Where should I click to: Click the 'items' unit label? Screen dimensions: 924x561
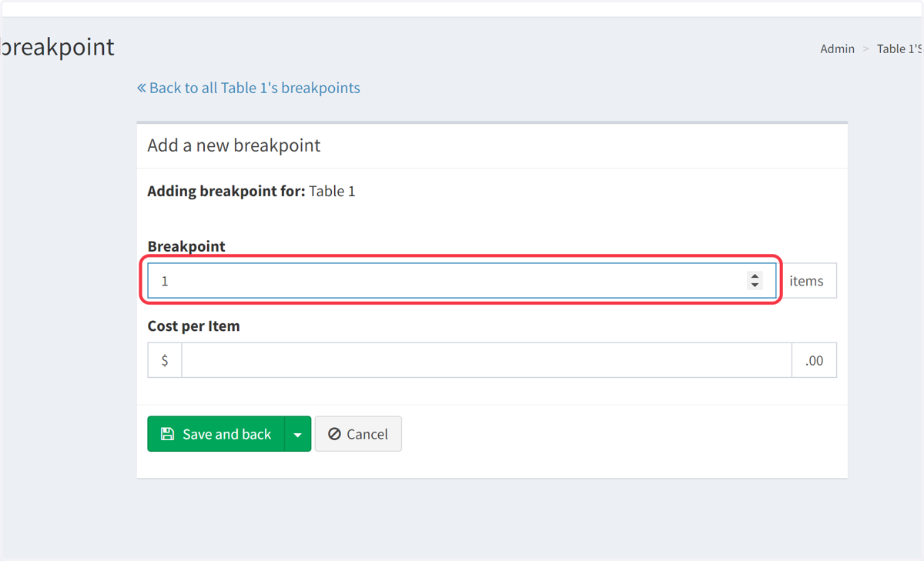point(806,281)
